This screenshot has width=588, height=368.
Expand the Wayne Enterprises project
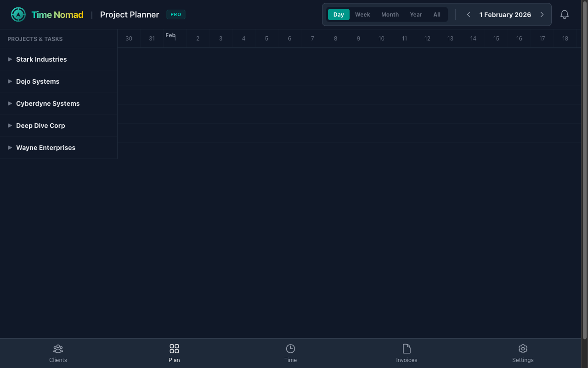[x=10, y=147]
